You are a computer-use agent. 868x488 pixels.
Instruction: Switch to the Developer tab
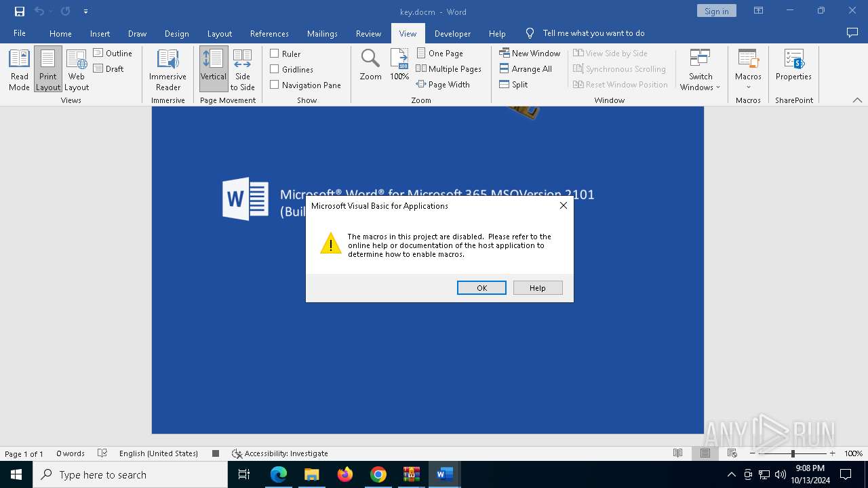452,33
